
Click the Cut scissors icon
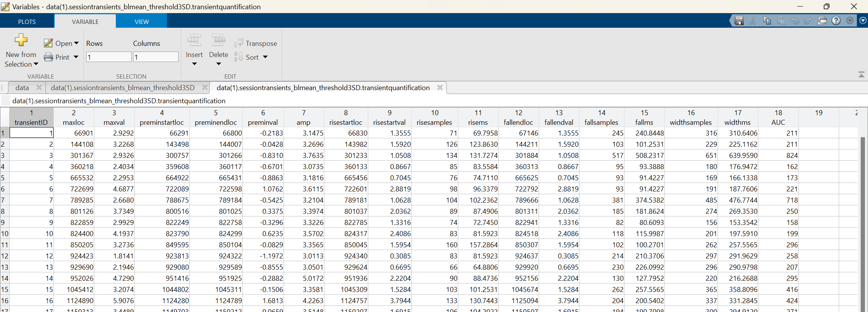coord(753,21)
